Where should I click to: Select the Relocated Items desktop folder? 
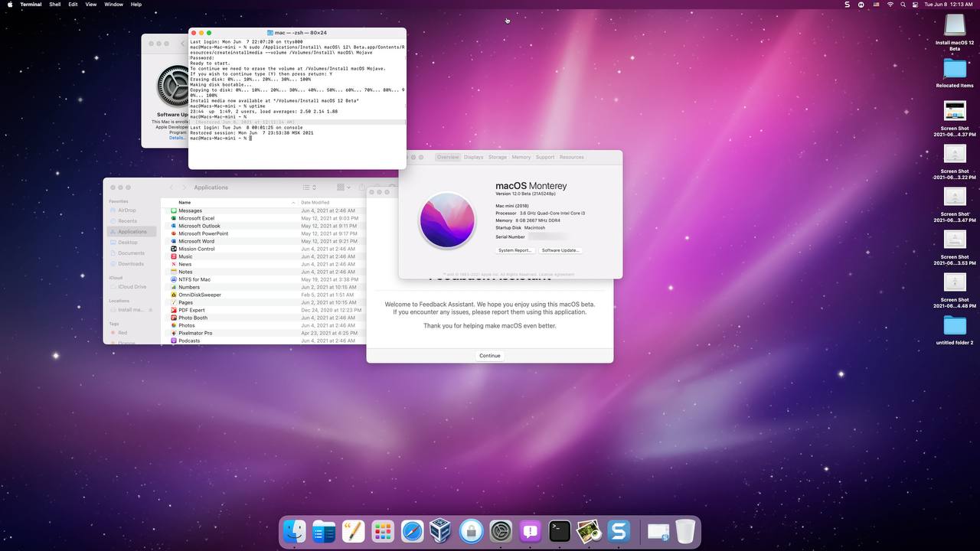click(x=955, y=73)
